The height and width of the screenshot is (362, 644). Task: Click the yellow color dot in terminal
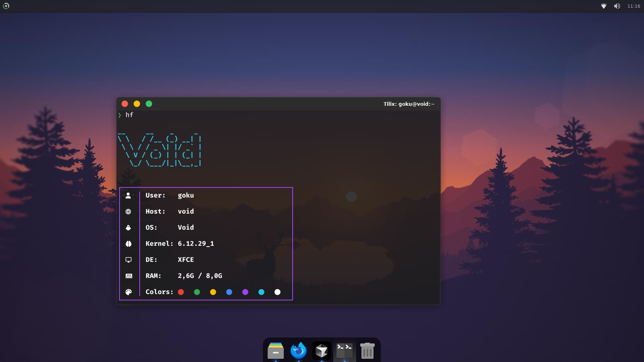tap(213, 292)
